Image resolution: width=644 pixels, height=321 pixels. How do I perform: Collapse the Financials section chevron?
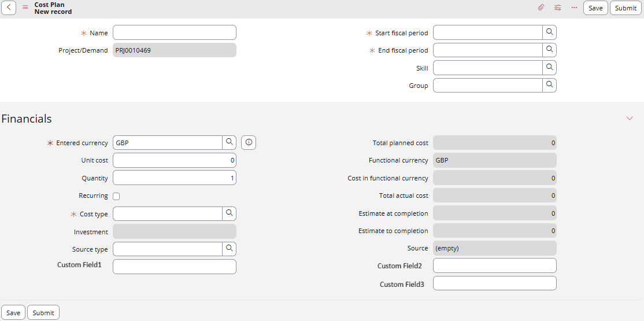[x=630, y=119]
